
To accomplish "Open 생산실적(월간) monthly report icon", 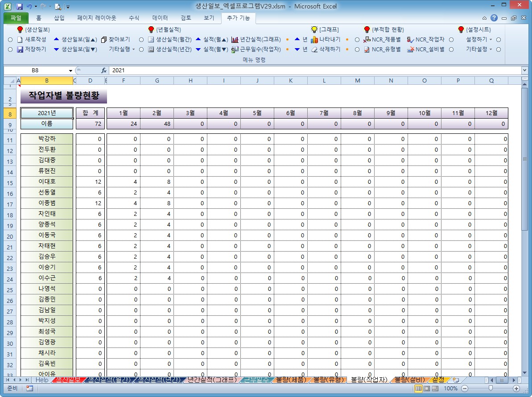I will (151, 40).
